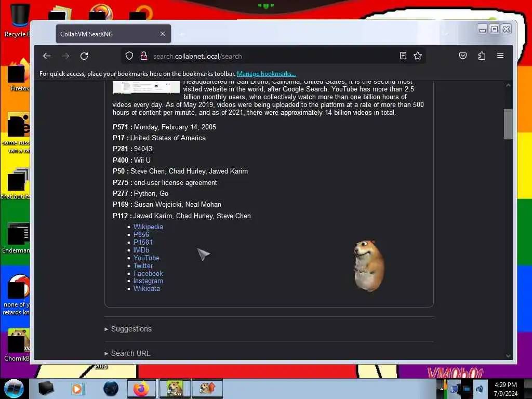Open the hamster Box taskbar app
532x399 pixels.
pos(175,389)
